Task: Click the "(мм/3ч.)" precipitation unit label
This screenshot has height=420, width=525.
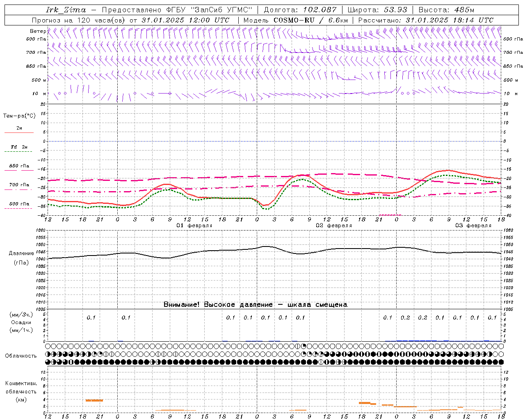Action: [x=21, y=315]
